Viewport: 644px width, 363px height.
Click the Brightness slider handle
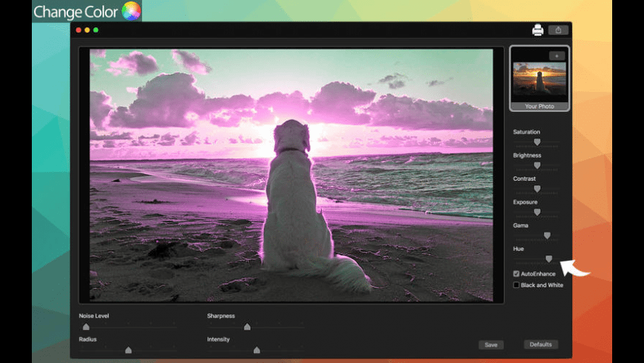point(537,166)
